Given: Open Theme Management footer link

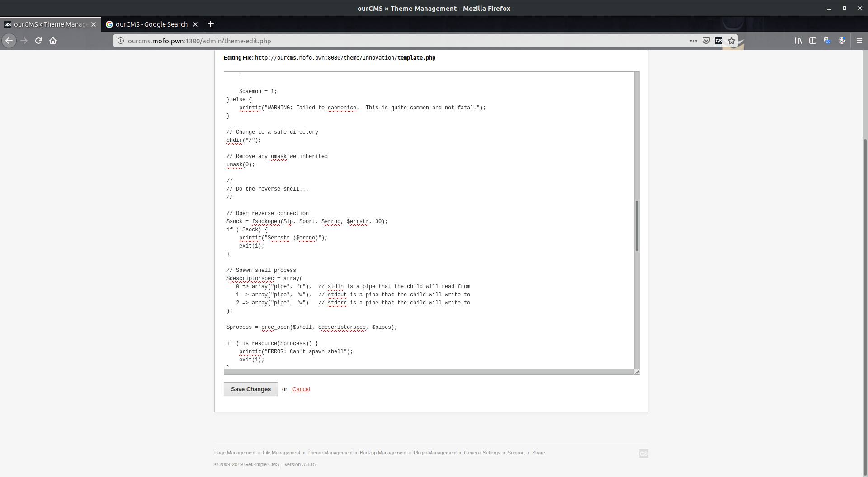Looking at the screenshot, I should coord(330,453).
